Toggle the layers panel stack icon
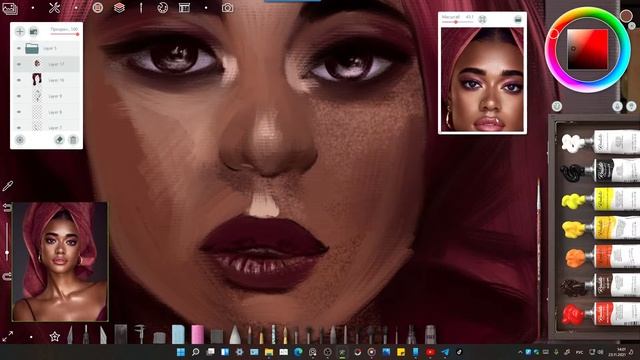Screen dimensions: 640x360 pyautogui.click(x=119, y=8)
